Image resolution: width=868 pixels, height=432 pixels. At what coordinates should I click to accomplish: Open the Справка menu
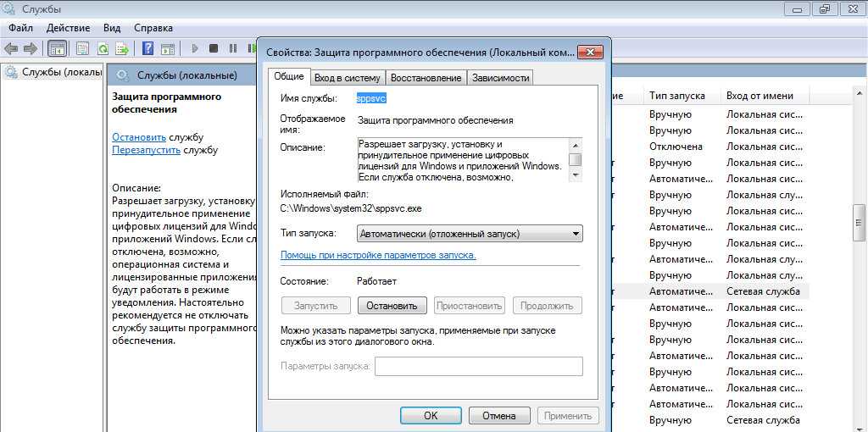tap(153, 28)
